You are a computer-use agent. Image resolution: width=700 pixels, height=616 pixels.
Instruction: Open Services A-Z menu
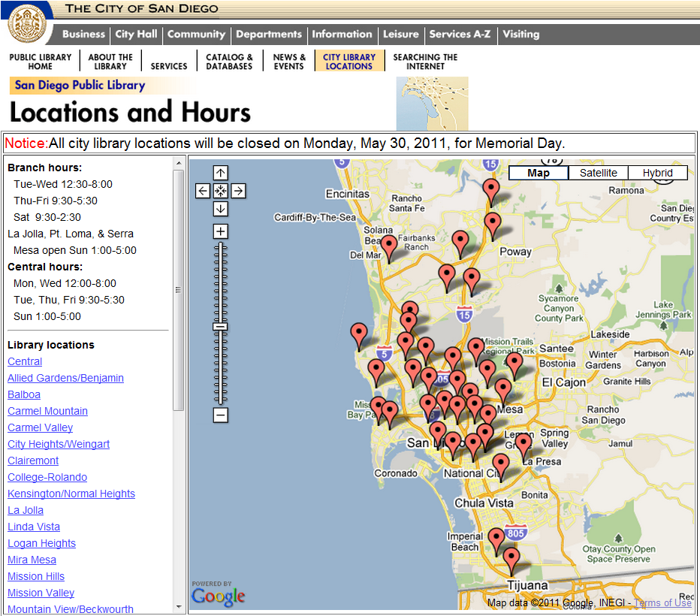coord(460,35)
